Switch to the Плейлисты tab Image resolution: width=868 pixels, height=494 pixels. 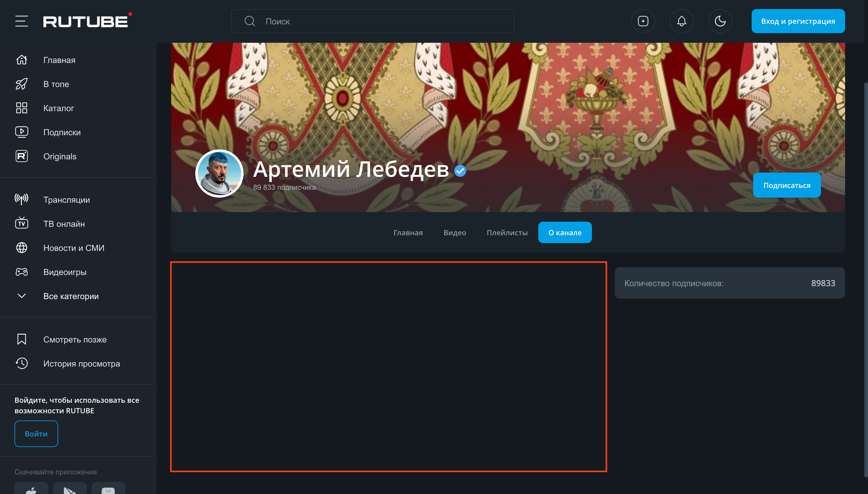click(507, 233)
